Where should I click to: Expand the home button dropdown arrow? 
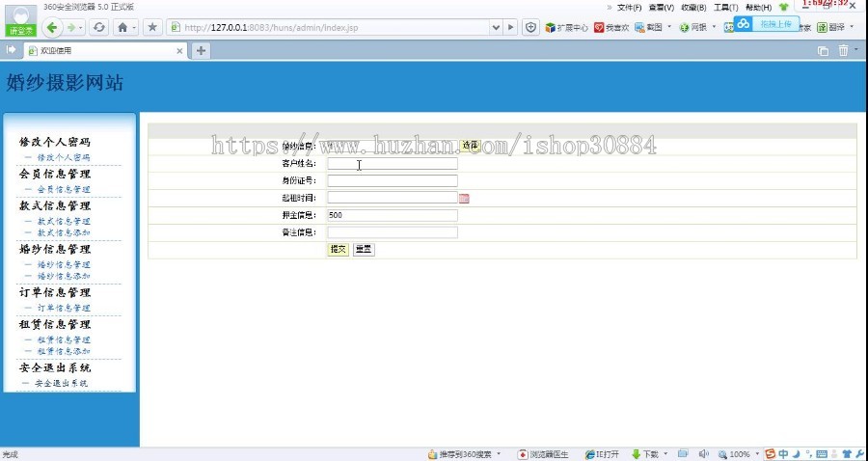[x=134, y=27]
